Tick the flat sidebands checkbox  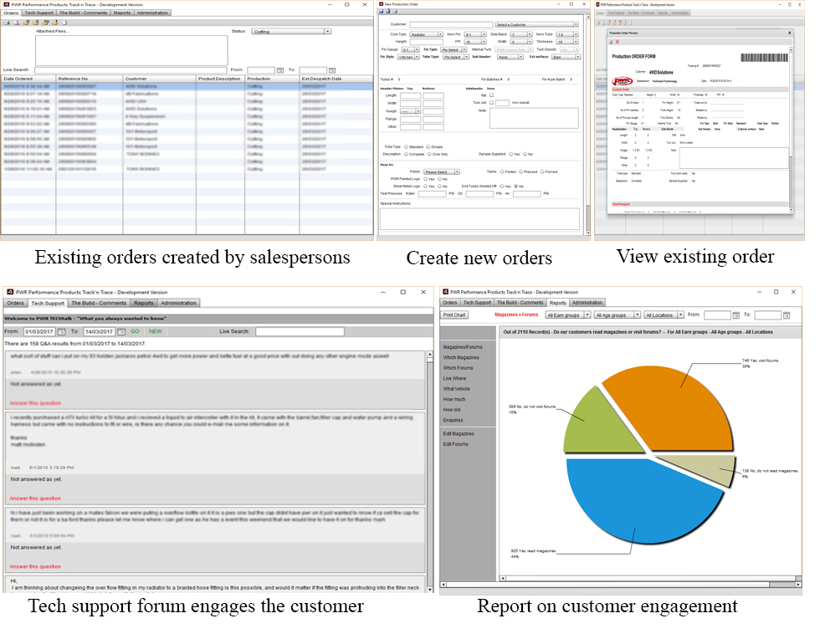[x=492, y=95]
